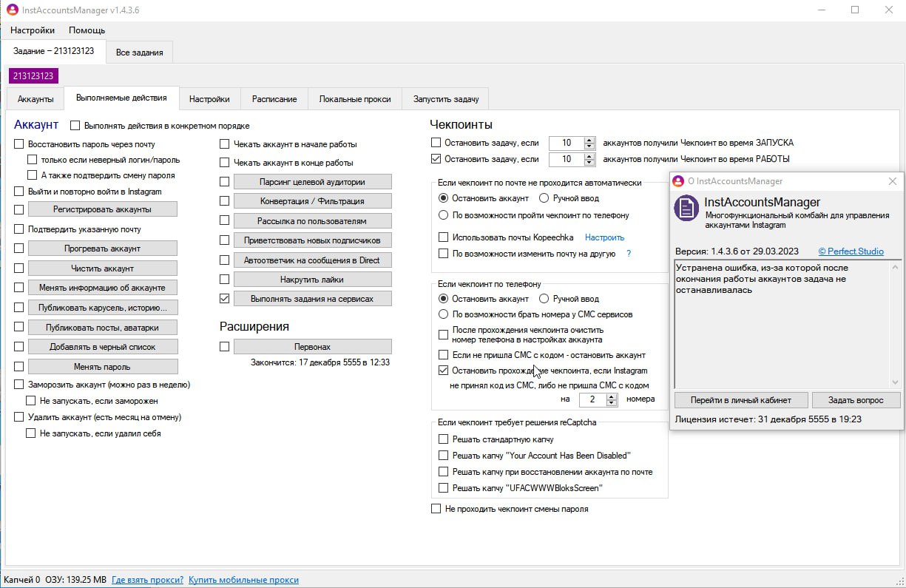The width and height of the screenshot is (906, 588).
Task: Open the Помощь menu
Action: click(x=87, y=30)
